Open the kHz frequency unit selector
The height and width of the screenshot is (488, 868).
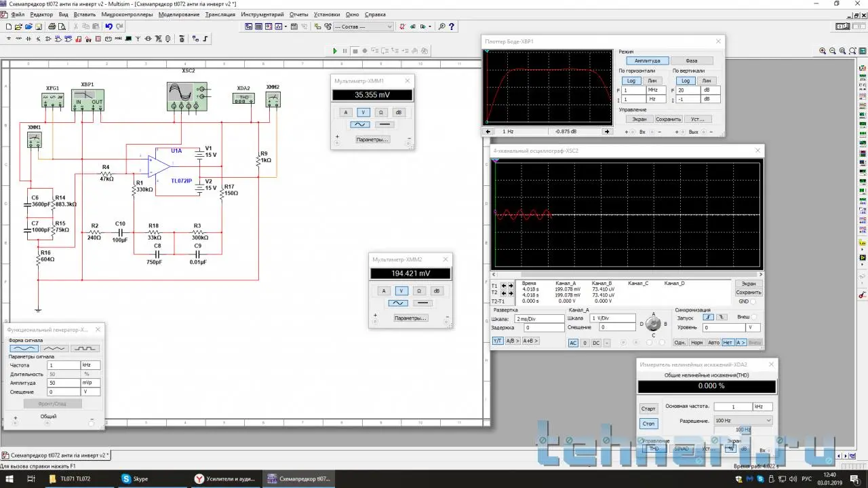click(91, 365)
